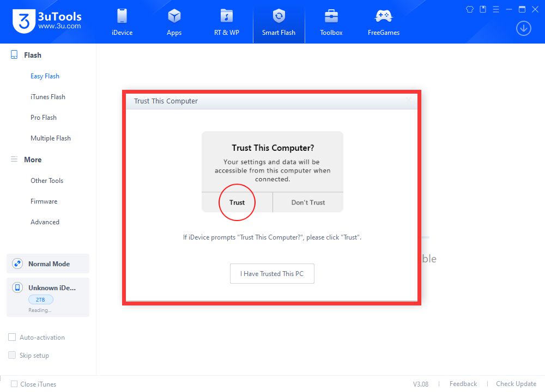The height and width of the screenshot is (392, 545).
Task: Toggle the Close iTunes checkbox
Action: 14,384
